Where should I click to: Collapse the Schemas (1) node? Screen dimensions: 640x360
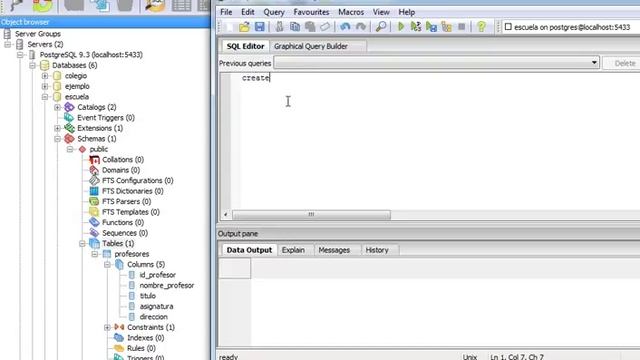click(58, 139)
